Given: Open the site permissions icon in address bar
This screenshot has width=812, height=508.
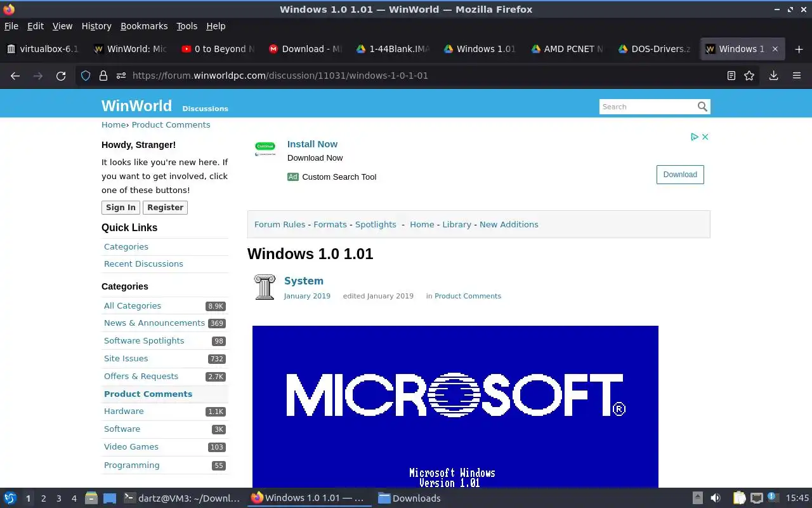Looking at the screenshot, I should click(x=121, y=76).
